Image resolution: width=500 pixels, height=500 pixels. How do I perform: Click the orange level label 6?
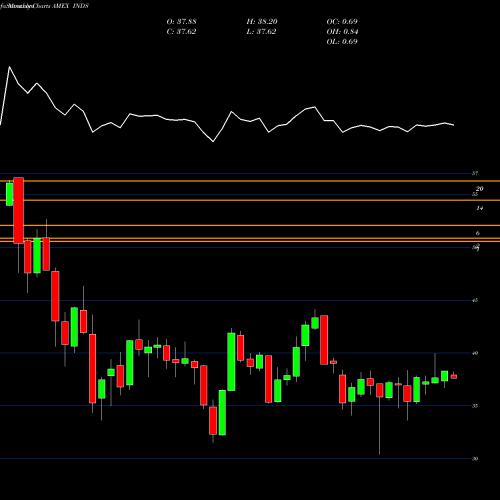click(x=478, y=233)
